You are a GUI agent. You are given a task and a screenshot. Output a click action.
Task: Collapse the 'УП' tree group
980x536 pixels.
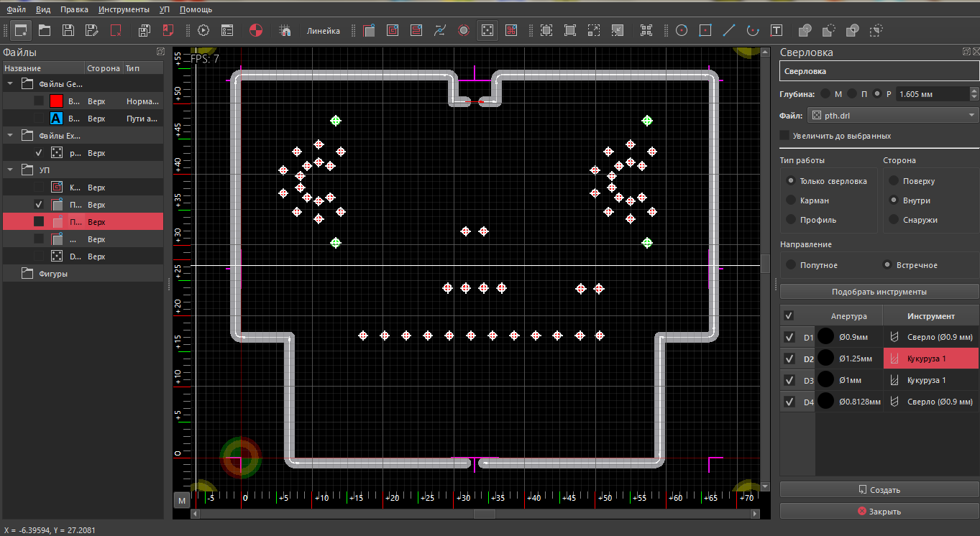coord(11,170)
